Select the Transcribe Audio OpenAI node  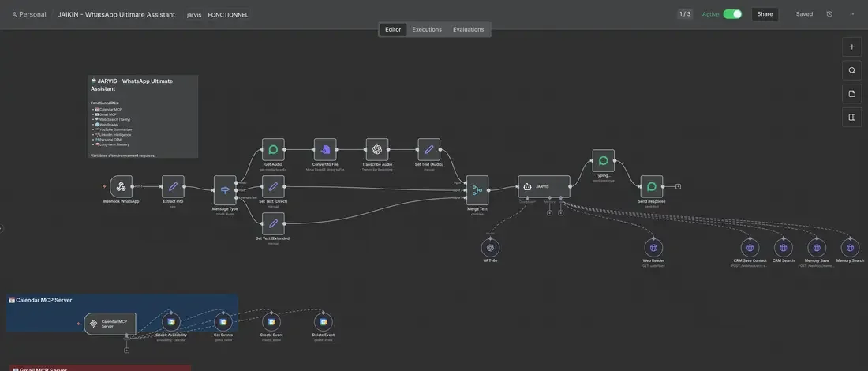click(377, 149)
